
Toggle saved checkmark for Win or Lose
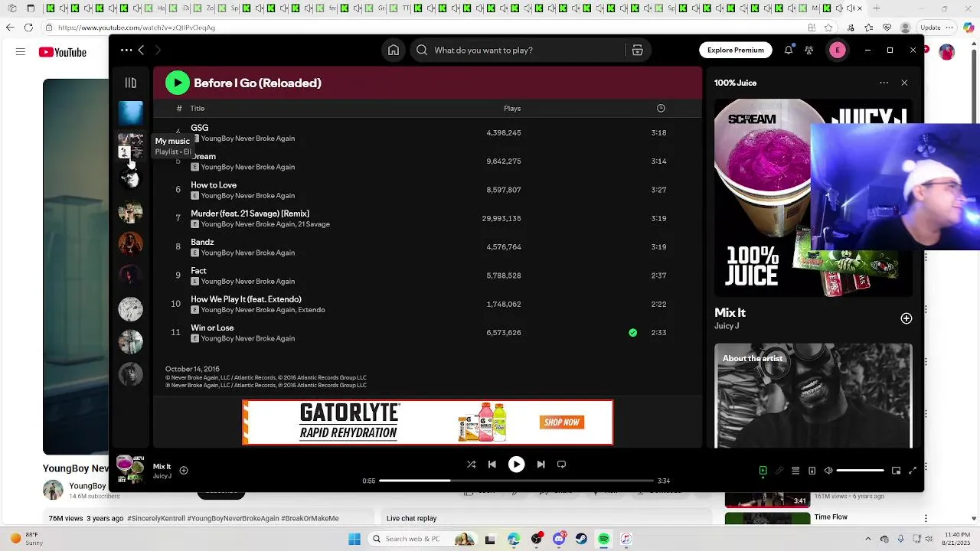pos(632,333)
